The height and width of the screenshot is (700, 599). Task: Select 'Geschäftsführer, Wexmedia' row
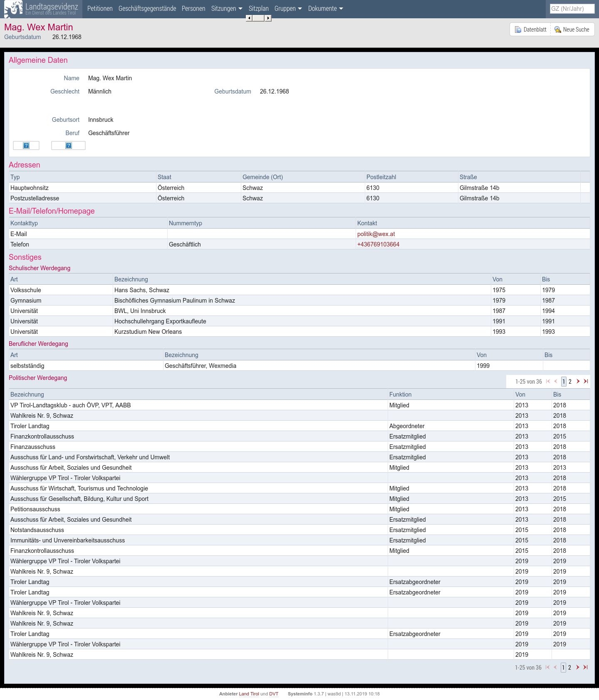tap(299, 366)
